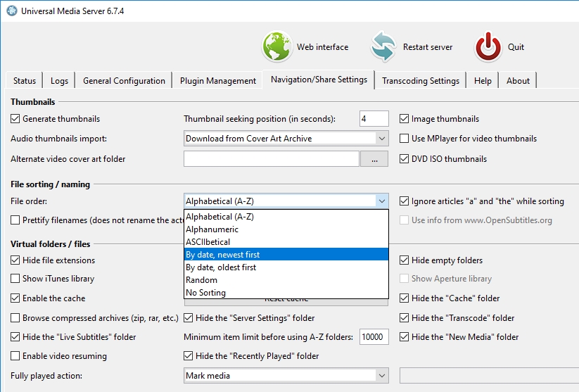Toggle Generate thumbnails checkbox

(15, 119)
